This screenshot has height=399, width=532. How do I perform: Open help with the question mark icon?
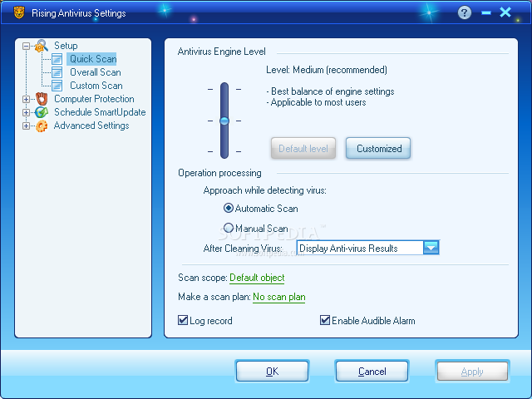464,13
